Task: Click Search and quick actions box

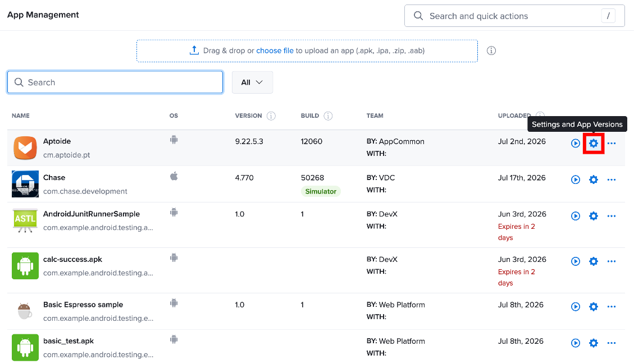Action: coord(514,16)
